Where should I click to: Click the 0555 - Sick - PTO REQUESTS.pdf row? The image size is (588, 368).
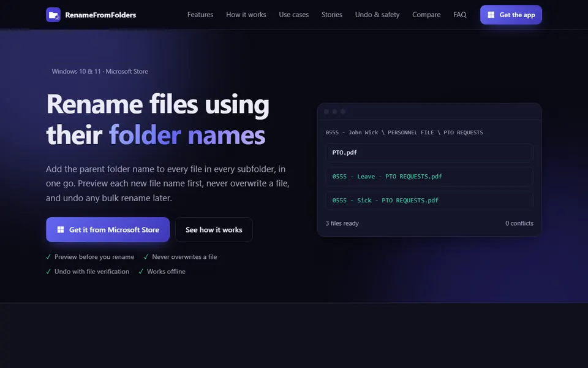click(x=429, y=201)
